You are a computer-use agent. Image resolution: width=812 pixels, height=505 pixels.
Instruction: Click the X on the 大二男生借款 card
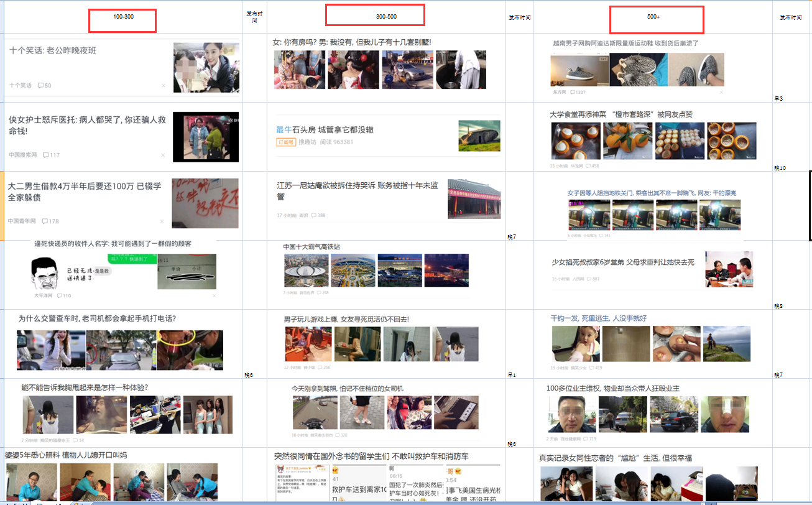(x=164, y=221)
